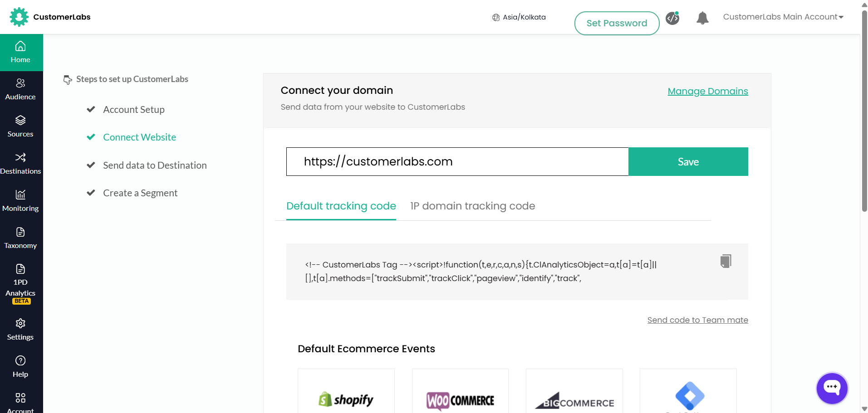The height and width of the screenshot is (413, 868).
Task: Select the Audience sidebar icon
Action: coord(21,88)
